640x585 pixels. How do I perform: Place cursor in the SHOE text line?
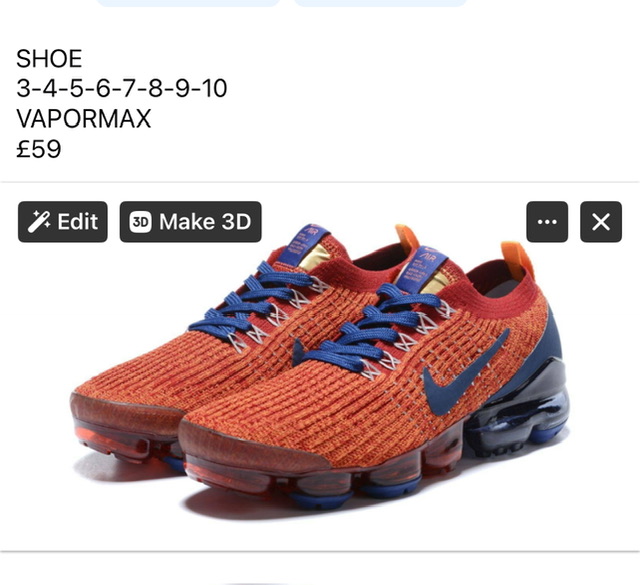(49, 58)
